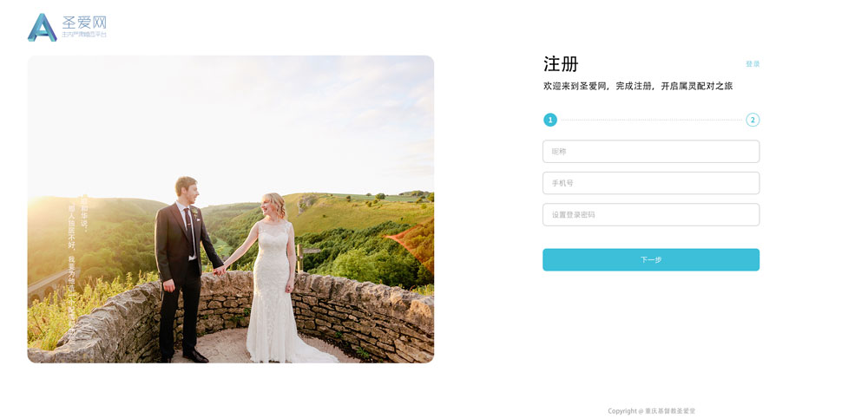Click the blue letter A logo icon
868x418 pixels.
[42, 28]
